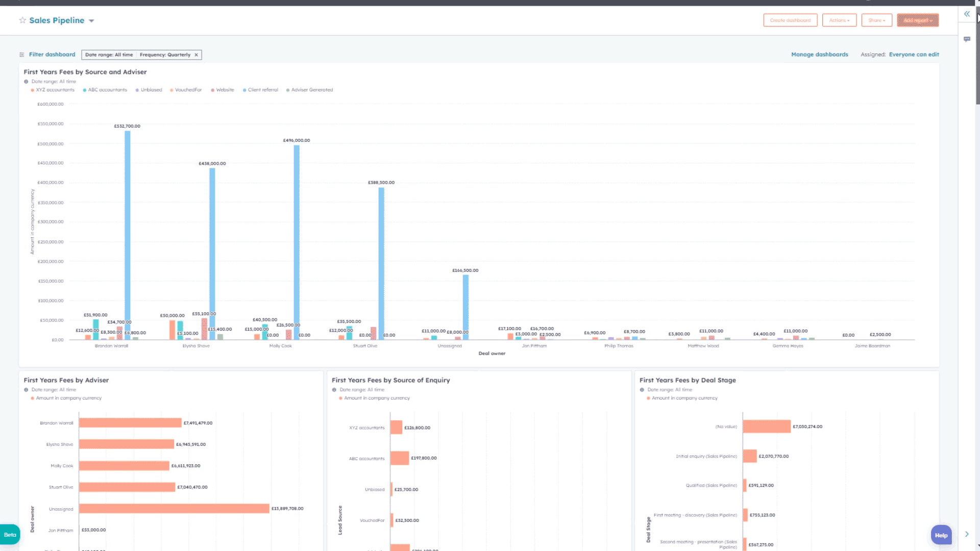Click the Beta badge
The image size is (980, 551).
click(10, 535)
